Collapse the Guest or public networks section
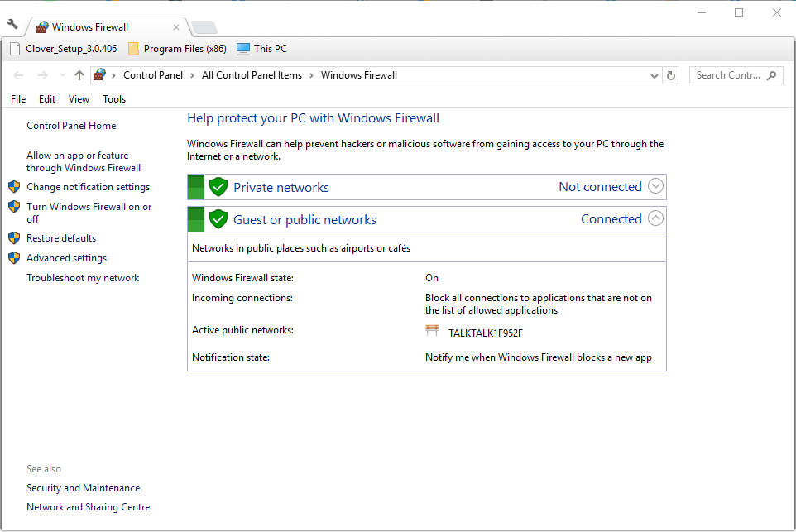 [x=655, y=218]
